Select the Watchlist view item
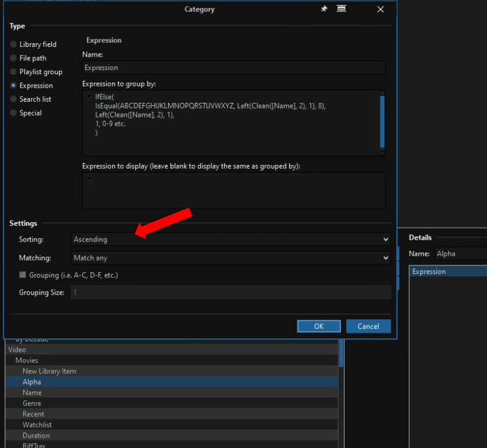This screenshot has width=487, height=448. [172, 425]
